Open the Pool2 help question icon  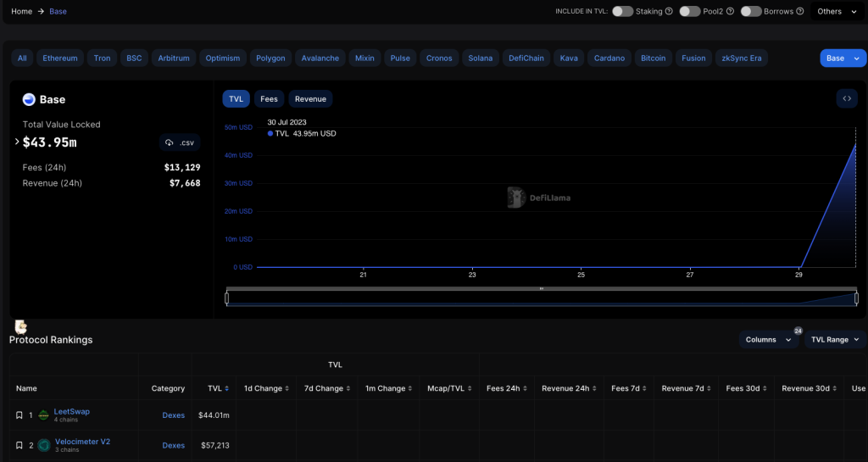pyautogui.click(x=730, y=11)
